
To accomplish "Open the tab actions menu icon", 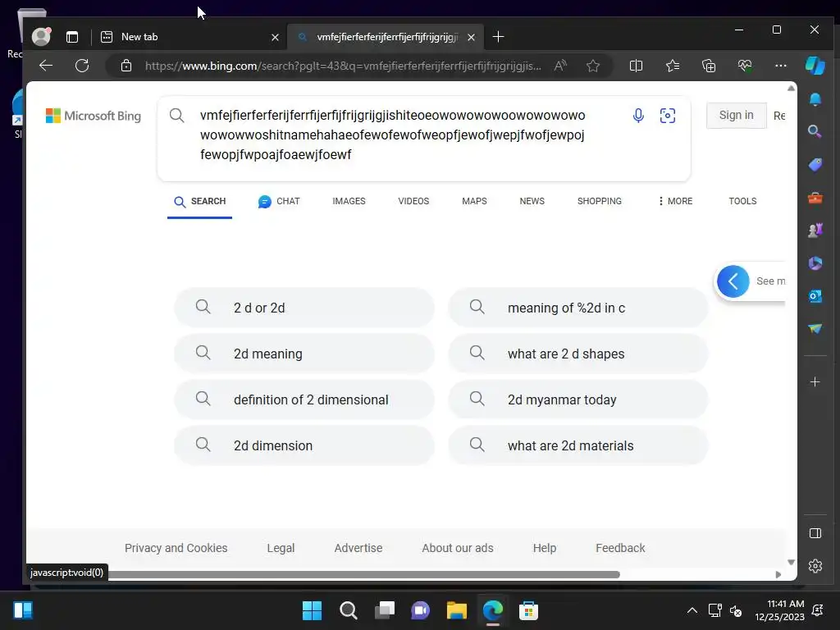I will pyautogui.click(x=72, y=37).
